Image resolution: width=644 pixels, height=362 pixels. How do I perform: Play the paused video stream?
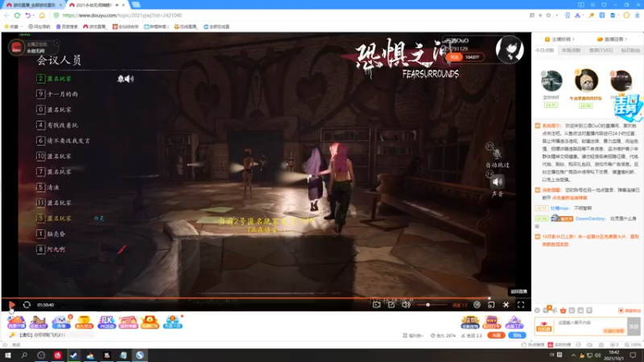[x=11, y=305]
